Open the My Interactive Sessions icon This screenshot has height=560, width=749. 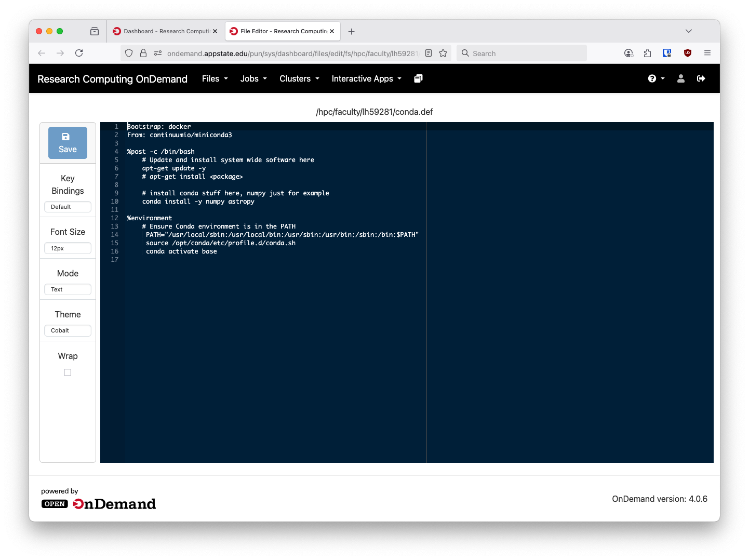point(418,78)
